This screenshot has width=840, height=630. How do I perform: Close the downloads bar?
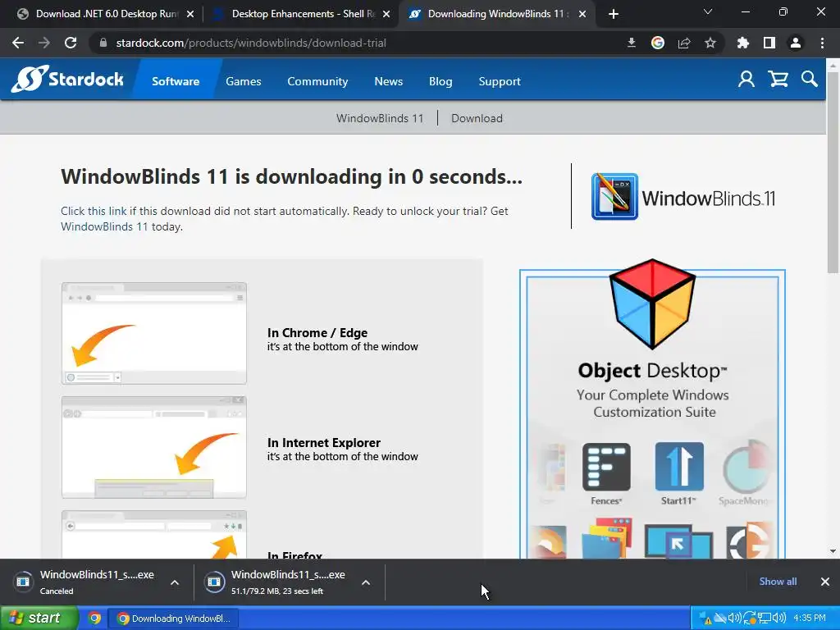coord(825,582)
